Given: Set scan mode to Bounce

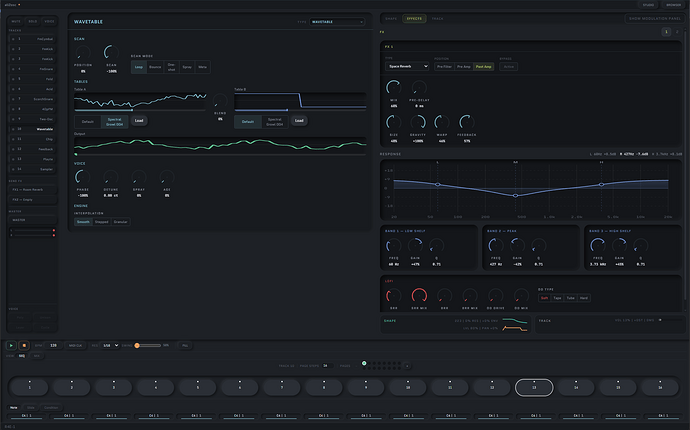Looking at the screenshot, I should click(155, 67).
